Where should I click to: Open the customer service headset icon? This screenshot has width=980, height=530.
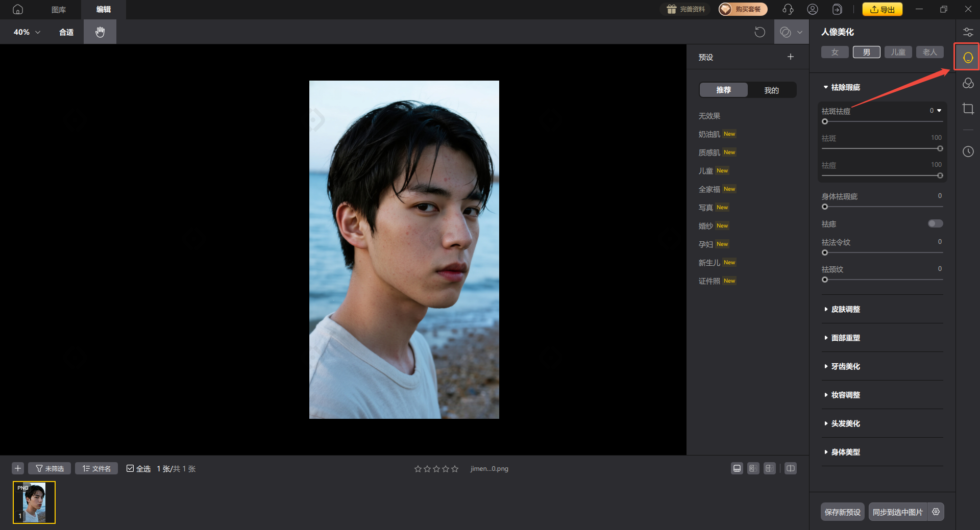click(788, 9)
